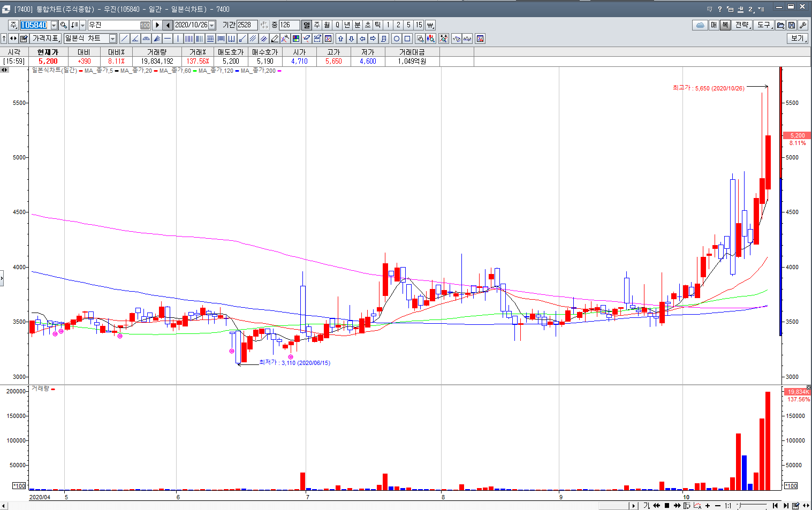
Task: Click the cloud sync button
Action: tap(700, 25)
